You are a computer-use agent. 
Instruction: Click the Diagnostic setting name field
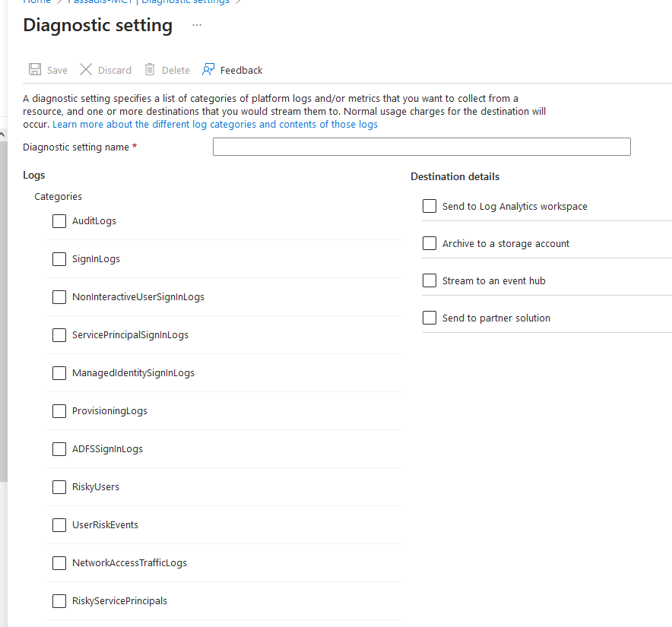click(422, 146)
